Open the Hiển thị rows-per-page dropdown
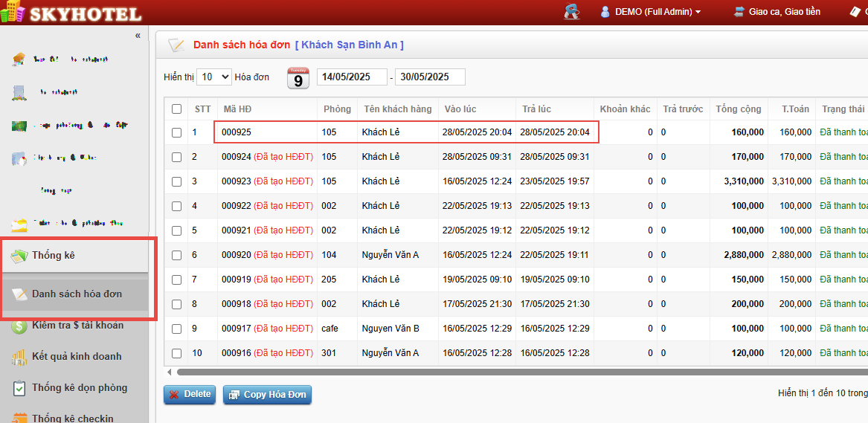Screen dimensions: 868x423 [x=215, y=77]
